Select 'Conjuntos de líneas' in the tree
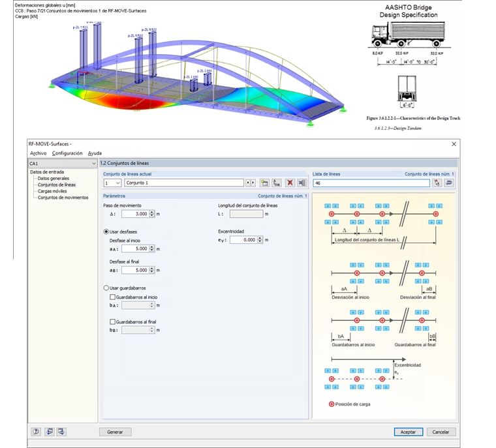The height and width of the screenshot is (448, 496). pos(57,185)
